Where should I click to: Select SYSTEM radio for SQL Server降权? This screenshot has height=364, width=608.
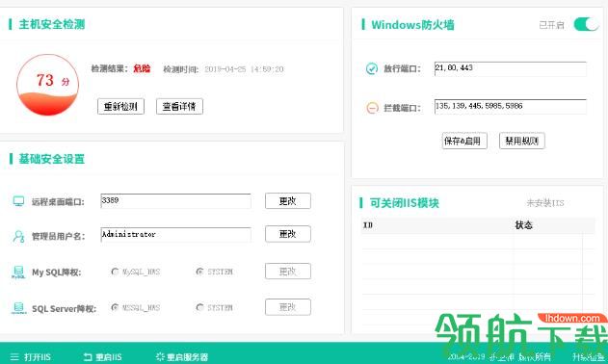point(199,307)
